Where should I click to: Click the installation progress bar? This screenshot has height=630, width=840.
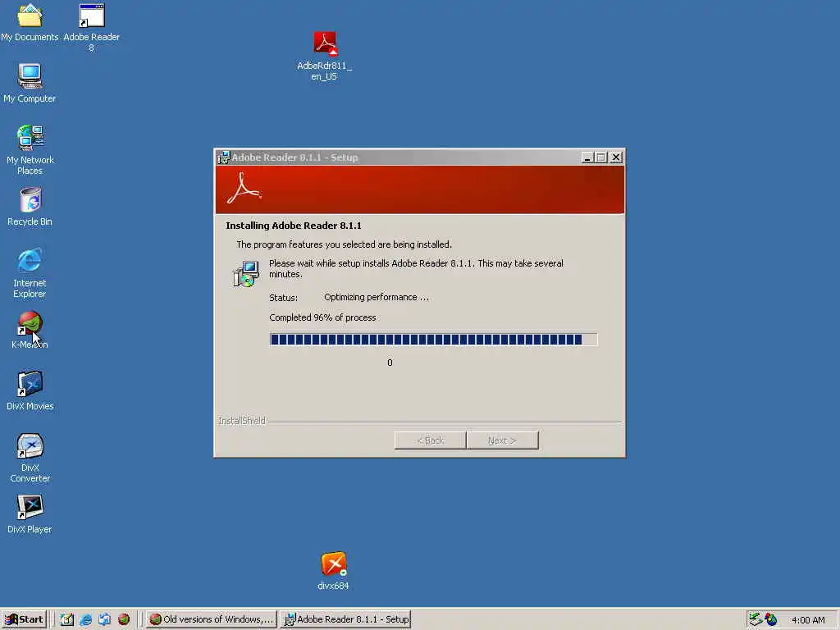433,339
